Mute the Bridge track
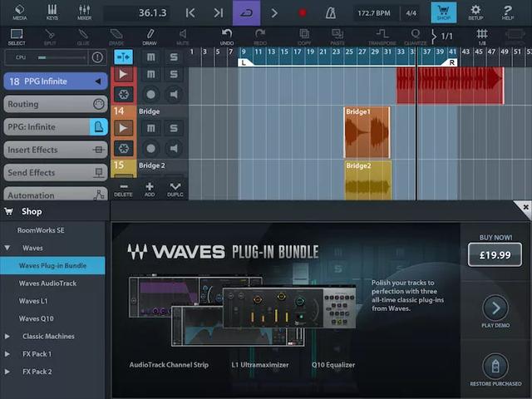 (151, 128)
